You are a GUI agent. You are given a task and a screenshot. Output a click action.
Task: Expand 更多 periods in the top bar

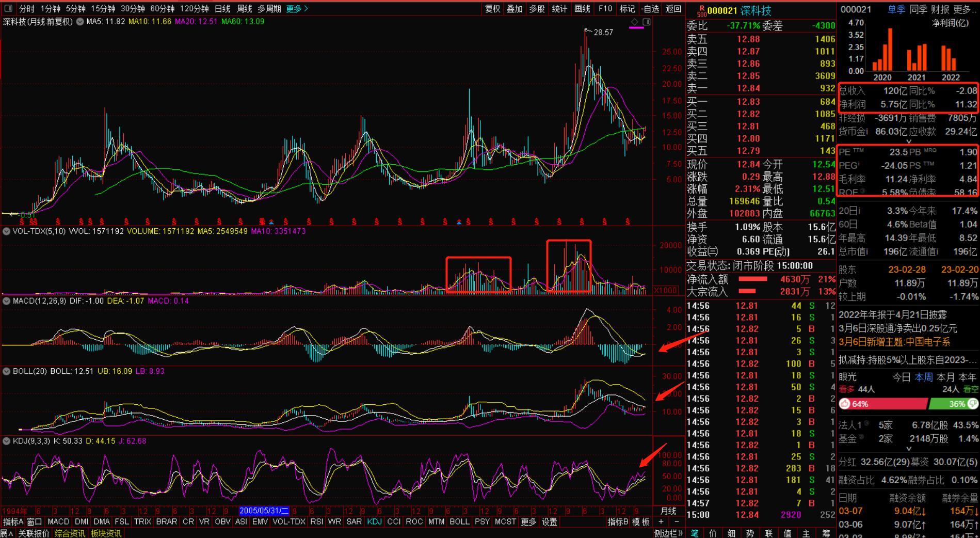pyautogui.click(x=297, y=9)
